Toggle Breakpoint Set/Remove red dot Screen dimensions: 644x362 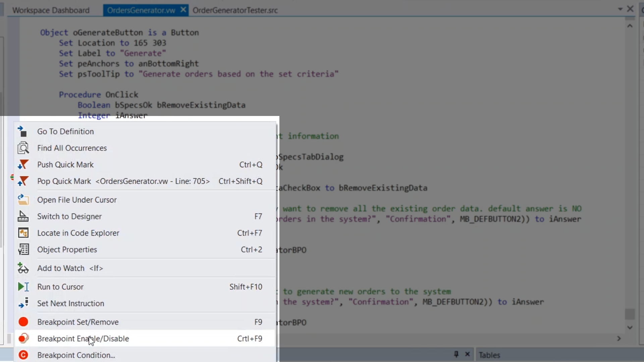click(x=23, y=322)
